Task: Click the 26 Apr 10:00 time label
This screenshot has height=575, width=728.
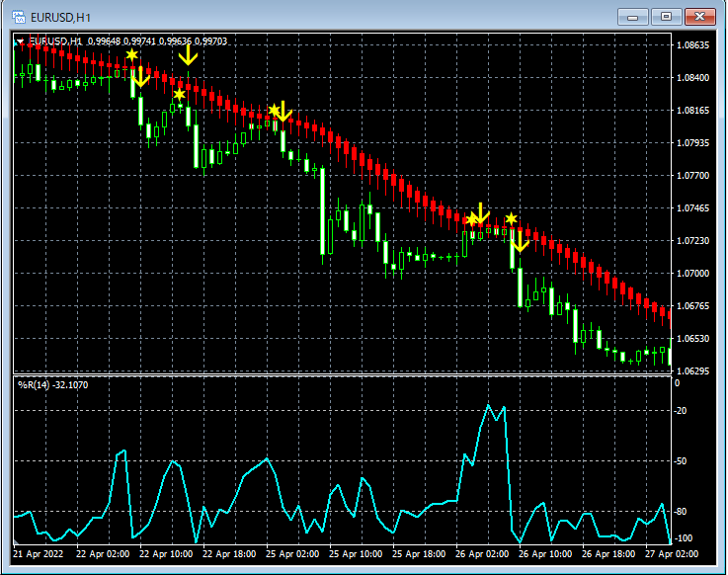Action: [x=545, y=554]
